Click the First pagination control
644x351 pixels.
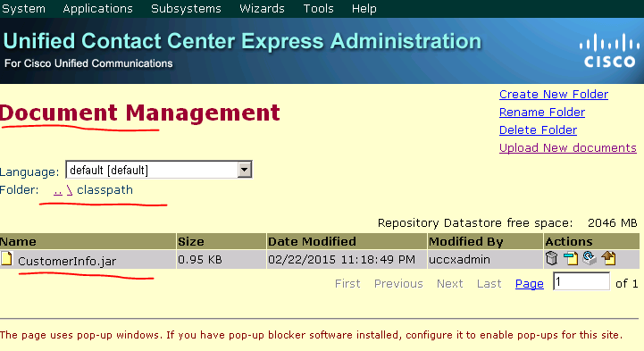point(347,284)
